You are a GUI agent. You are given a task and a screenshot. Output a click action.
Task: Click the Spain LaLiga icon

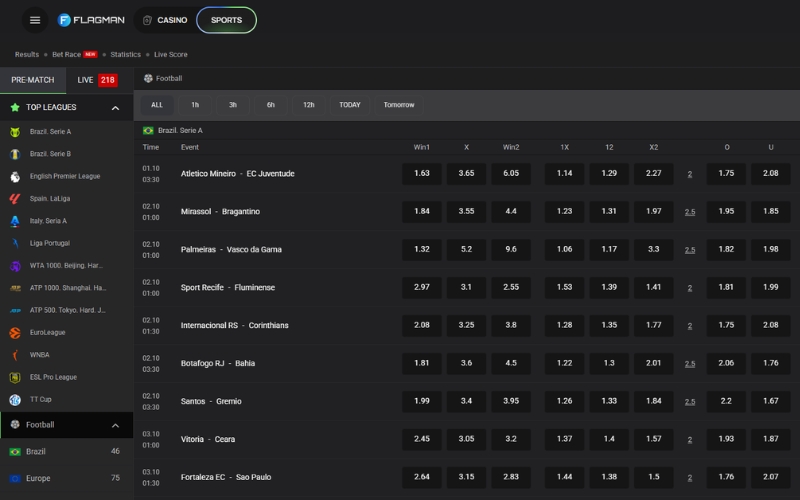[x=15, y=198]
